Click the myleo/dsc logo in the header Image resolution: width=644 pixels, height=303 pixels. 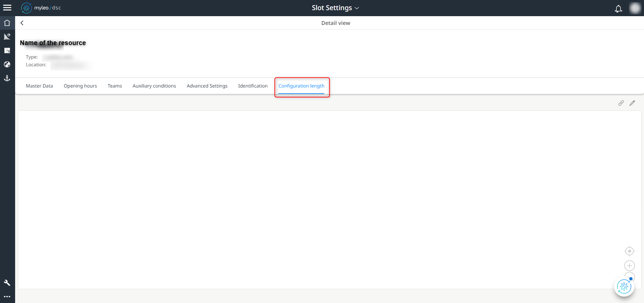point(41,8)
